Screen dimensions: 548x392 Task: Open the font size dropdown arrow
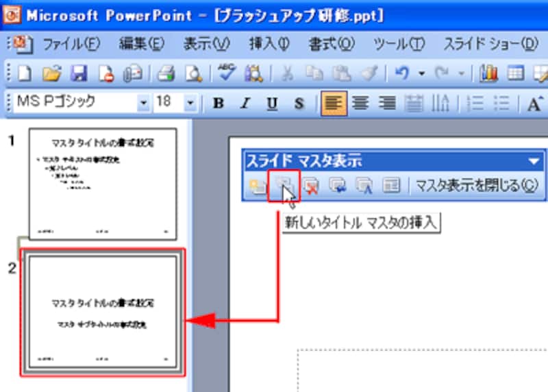[x=190, y=103]
